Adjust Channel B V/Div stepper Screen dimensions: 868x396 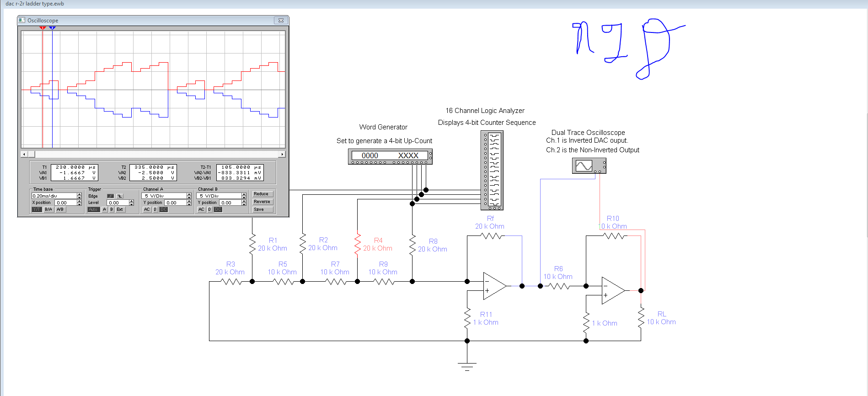(244, 196)
